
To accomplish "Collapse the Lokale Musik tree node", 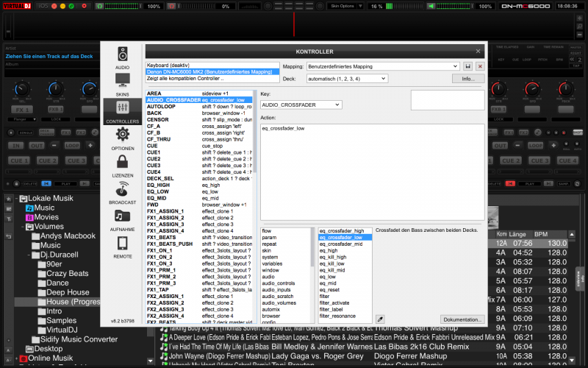I will [17, 199].
